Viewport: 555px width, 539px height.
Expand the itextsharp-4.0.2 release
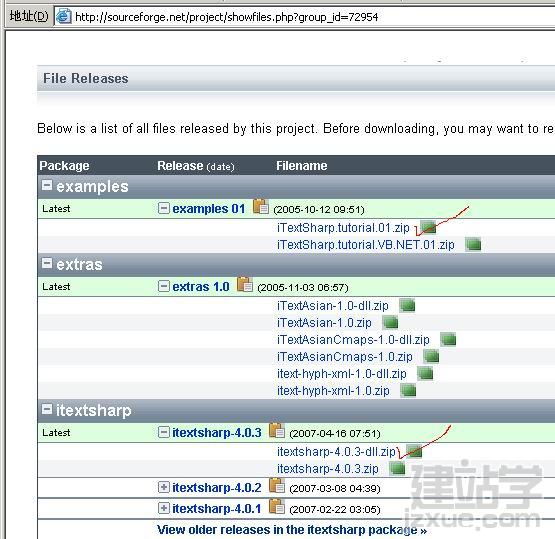[x=164, y=487]
